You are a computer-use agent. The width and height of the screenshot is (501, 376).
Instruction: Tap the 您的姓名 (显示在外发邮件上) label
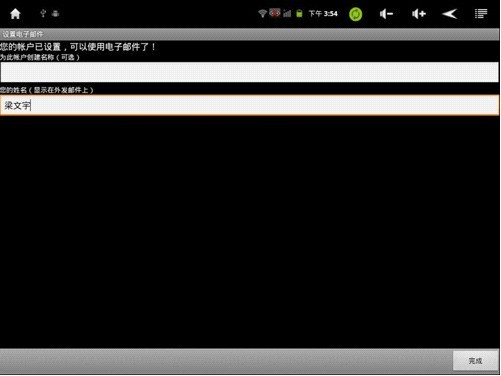pos(47,90)
